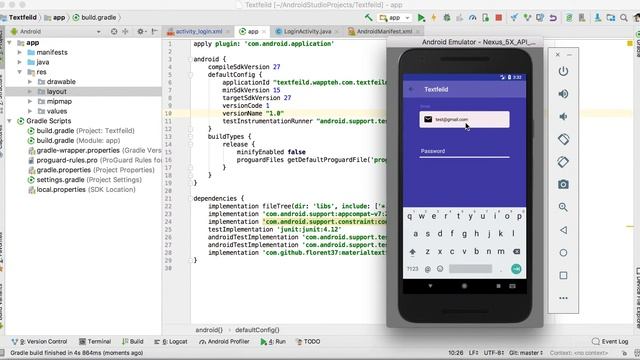This screenshot has height=360, width=640.
Task: Select local.properties in project tree
Action: tap(81, 189)
